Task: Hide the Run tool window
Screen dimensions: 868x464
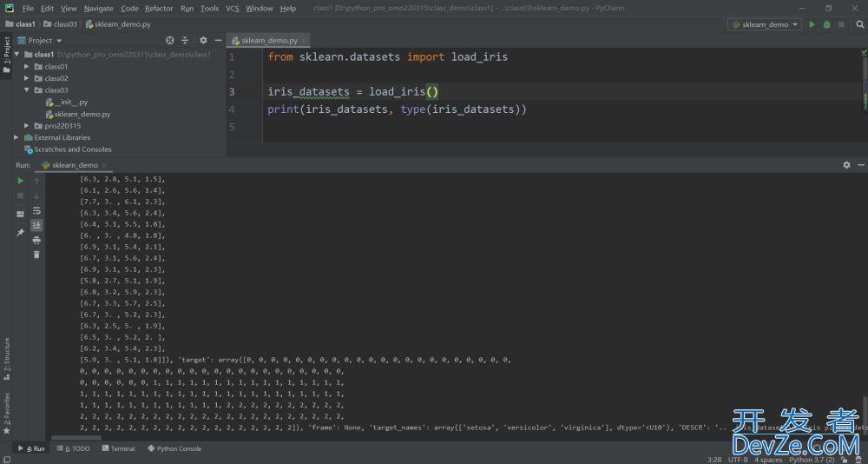Action: 861,164
